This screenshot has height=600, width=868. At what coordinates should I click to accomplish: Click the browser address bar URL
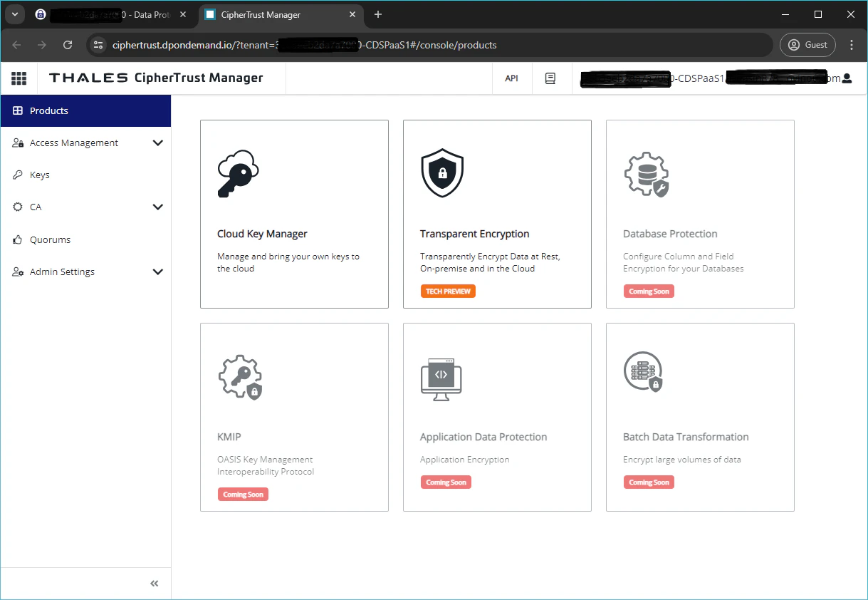[x=304, y=45]
